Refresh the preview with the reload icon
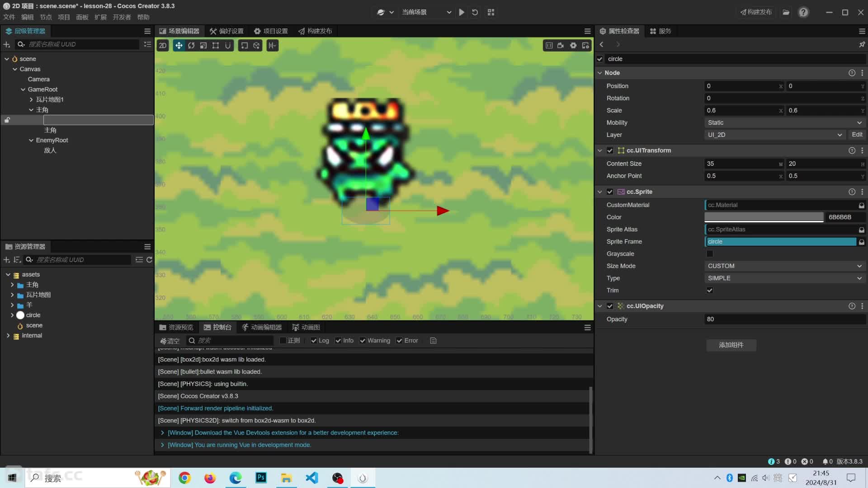 coord(475,12)
